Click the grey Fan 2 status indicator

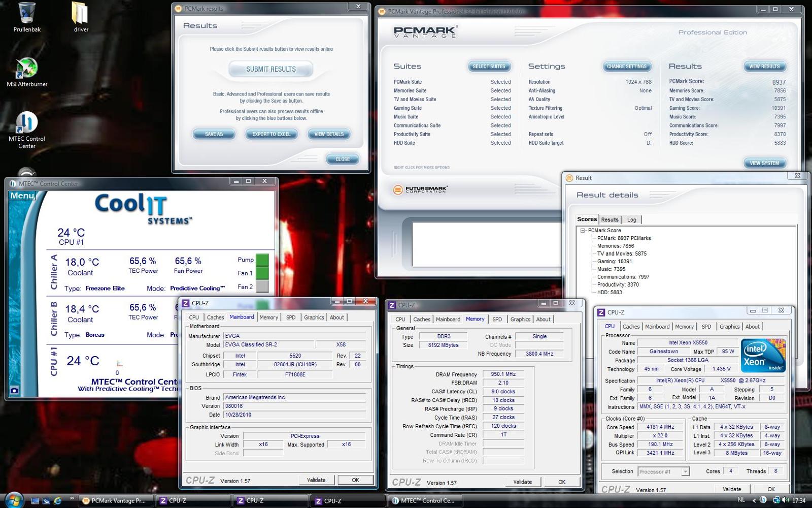pos(262,287)
